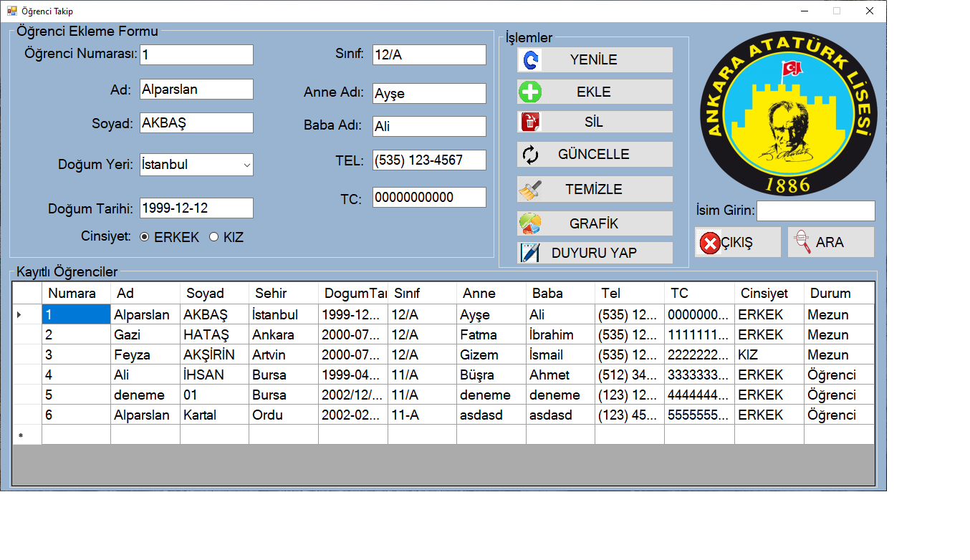Focus the Öğrenci Numarası input field
This screenshot has width=970, height=560.
pos(196,55)
